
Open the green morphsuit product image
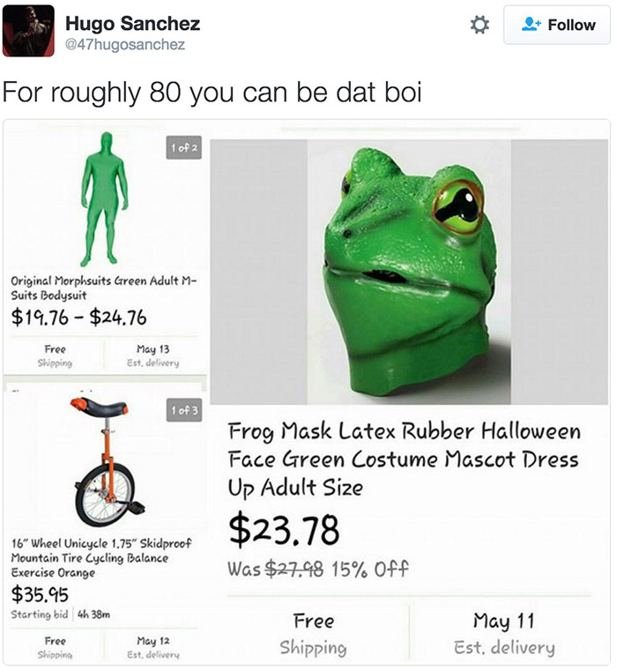tap(105, 199)
